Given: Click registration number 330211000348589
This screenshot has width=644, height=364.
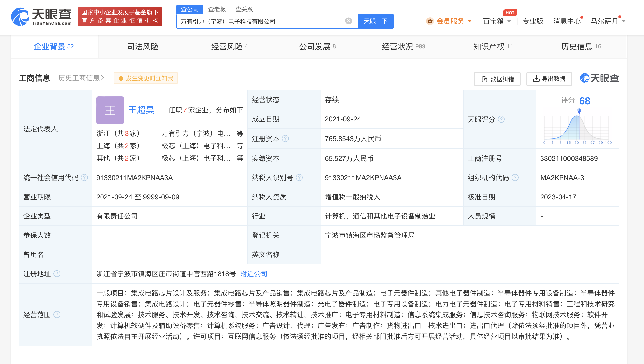Looking at the screenshot, I should (x=569, y=158).
